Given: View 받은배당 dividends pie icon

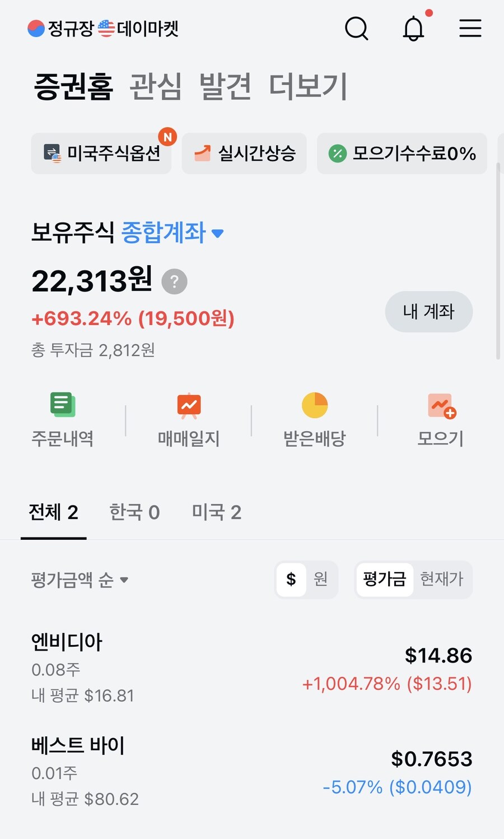Looking at the screenshot, I should [315, 405].
